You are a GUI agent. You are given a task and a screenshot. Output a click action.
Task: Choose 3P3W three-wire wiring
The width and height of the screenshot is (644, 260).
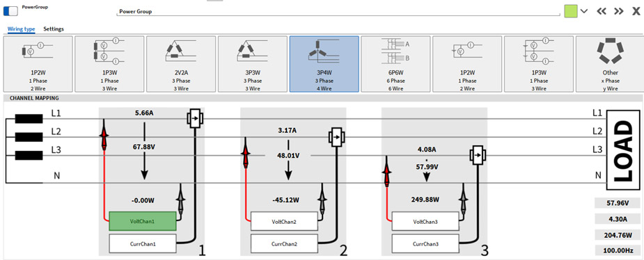[x=253, y=64]
